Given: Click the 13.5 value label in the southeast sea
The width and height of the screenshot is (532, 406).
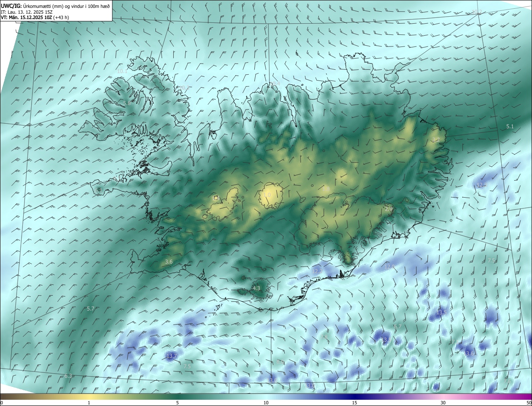Looking at the screenshot, I should pyautogui.click(x=441, y=312).
